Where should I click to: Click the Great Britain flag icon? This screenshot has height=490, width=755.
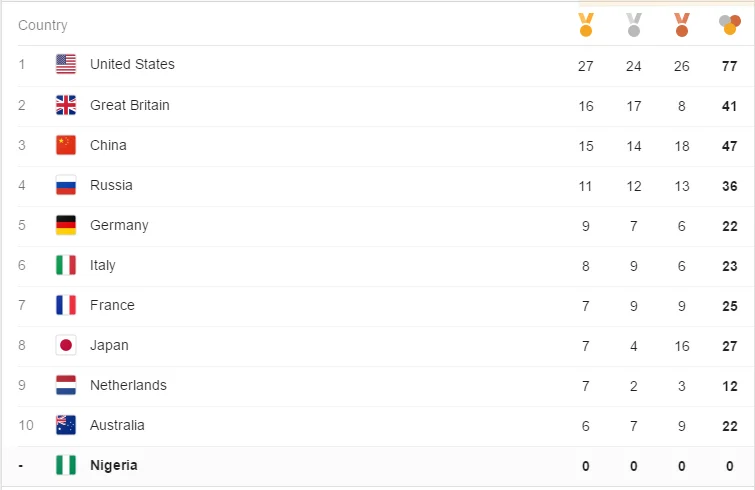point(66,105)
